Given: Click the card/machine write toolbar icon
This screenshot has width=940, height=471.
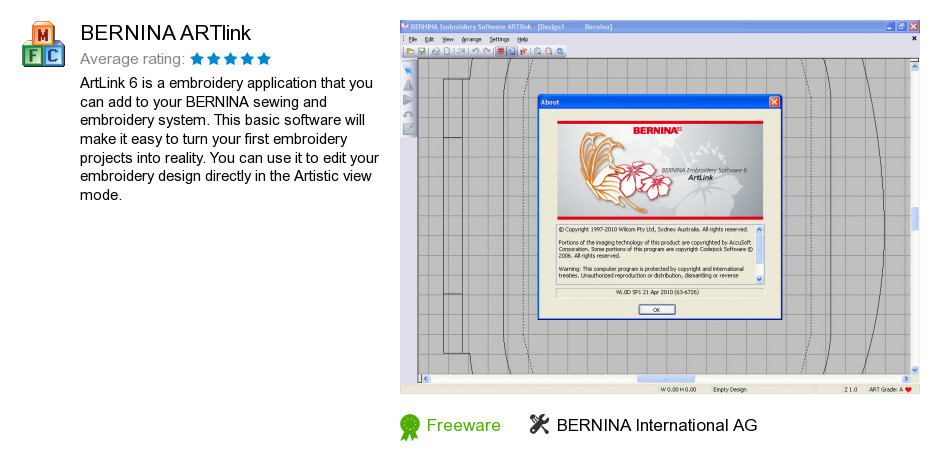Looking at the screenshot, I should coord(461,51).
